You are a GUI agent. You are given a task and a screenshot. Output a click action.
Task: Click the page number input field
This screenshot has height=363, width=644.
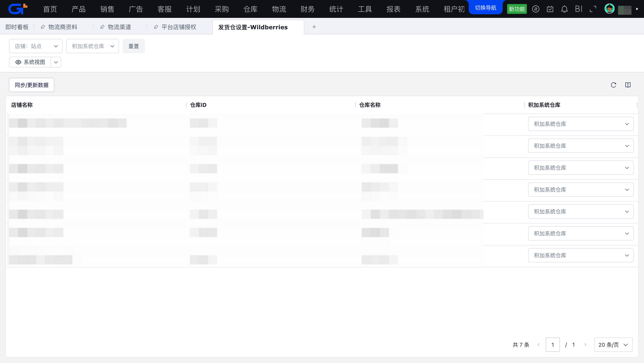tap(553, 345)
